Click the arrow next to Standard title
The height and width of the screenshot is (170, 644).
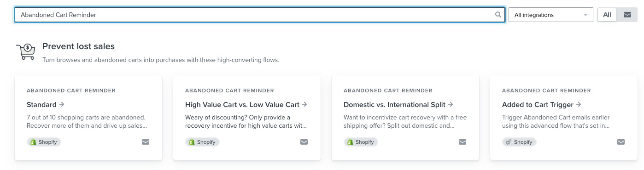(62, 105)
